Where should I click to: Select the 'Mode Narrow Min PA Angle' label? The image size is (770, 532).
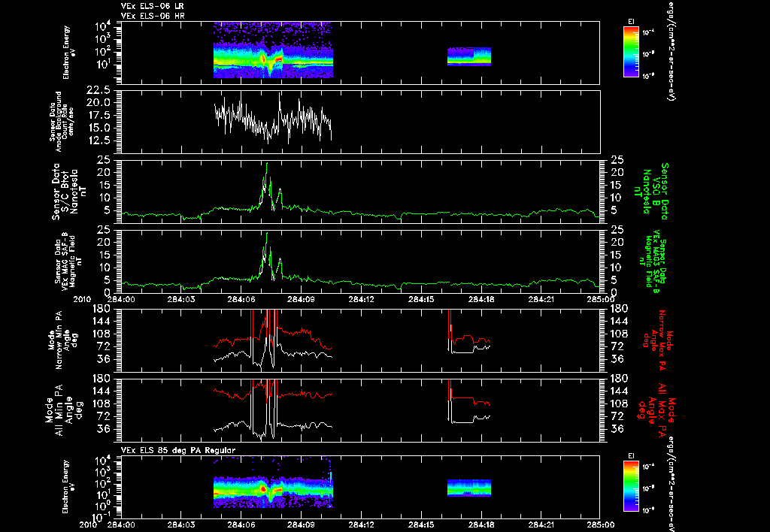point(63,339)
